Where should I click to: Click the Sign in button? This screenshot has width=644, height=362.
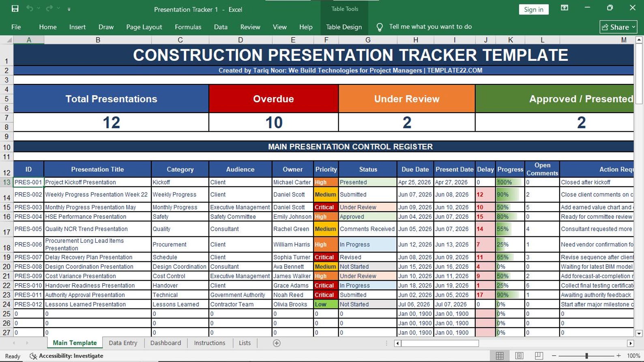(533, 9)
